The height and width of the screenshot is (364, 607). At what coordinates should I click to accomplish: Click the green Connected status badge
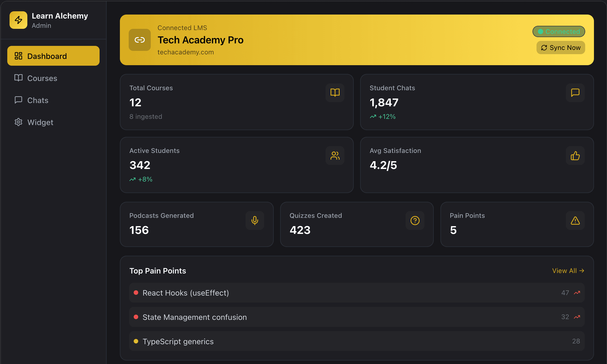click(x=559, y=32)
